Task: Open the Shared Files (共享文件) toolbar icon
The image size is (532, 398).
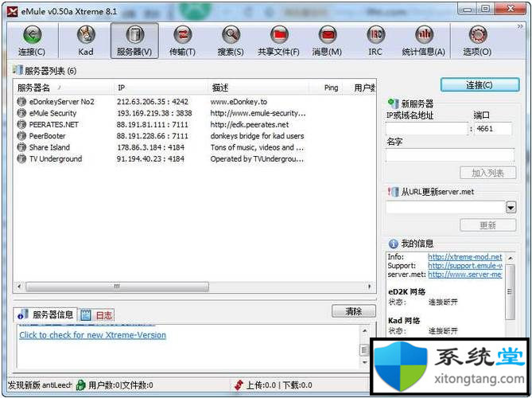Action: coord(279,35)
